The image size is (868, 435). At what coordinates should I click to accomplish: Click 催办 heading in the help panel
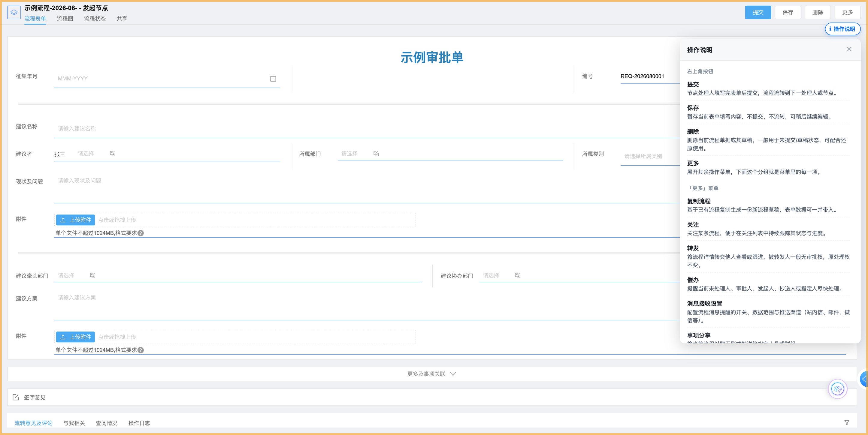pyautogui.click(x=693, y=280)
